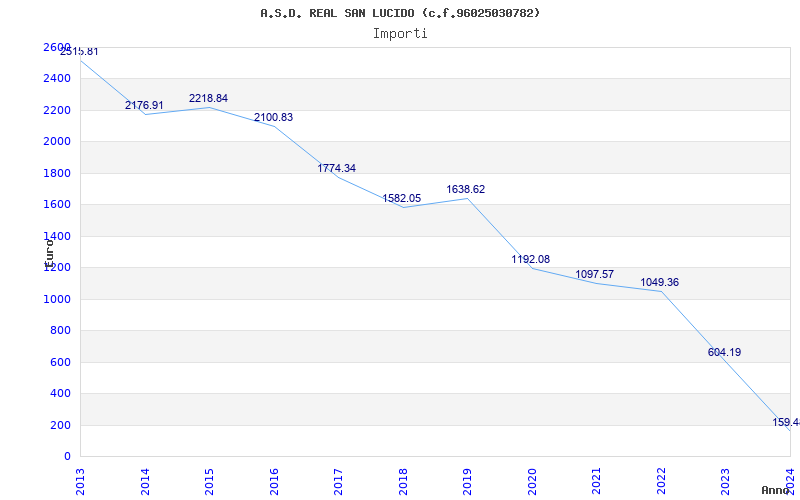Click the x-axis year label 2022
Screen dimensions: 800x500
(x=661, y=482)
